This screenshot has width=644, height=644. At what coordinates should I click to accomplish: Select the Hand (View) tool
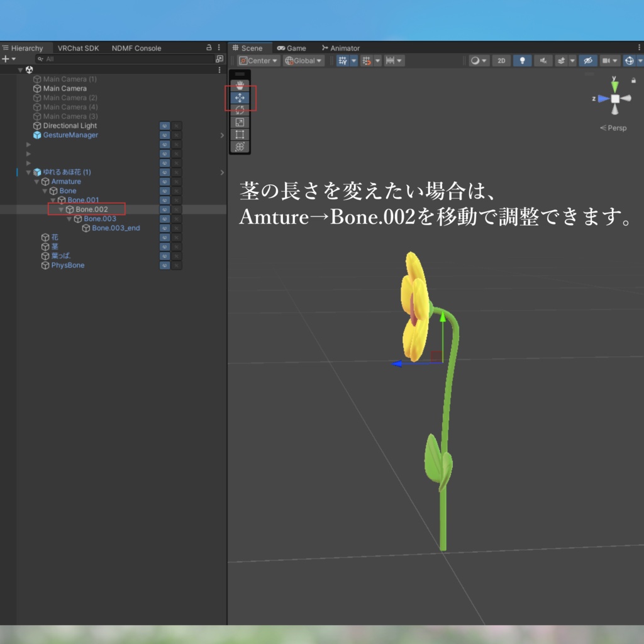coord(240,86)
